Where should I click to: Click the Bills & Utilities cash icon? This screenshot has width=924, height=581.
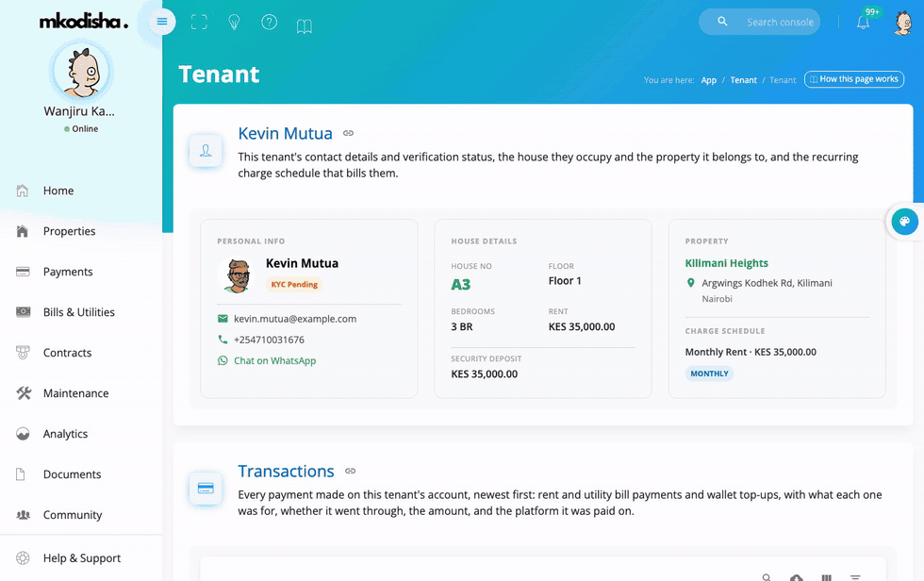pos(23,311)
